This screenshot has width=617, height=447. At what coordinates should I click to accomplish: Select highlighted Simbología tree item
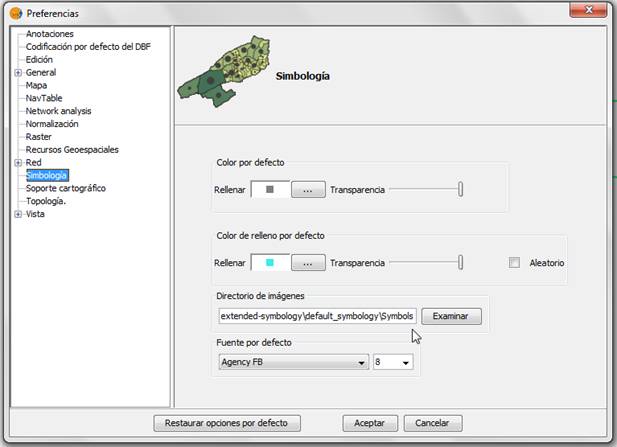point(47,175)
